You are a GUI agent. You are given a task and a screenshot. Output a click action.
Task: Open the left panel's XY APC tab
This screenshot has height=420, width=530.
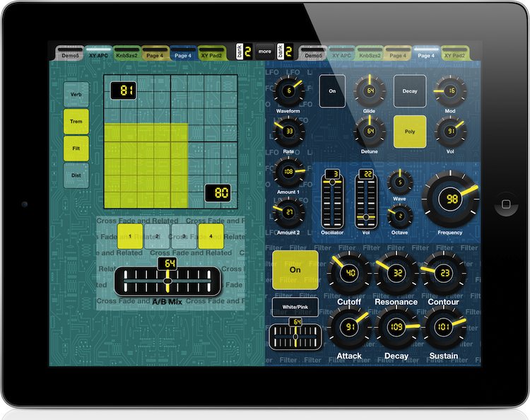(x=98, y=54)
